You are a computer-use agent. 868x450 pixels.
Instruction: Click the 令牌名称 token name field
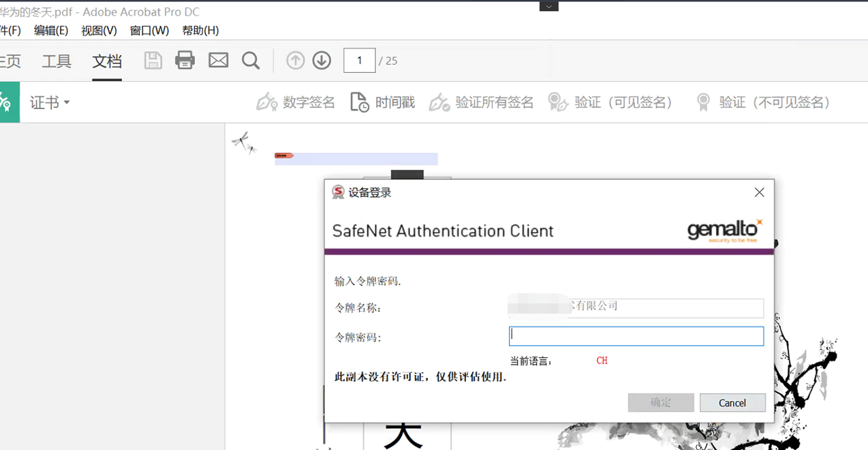click(x=636, y=307)
